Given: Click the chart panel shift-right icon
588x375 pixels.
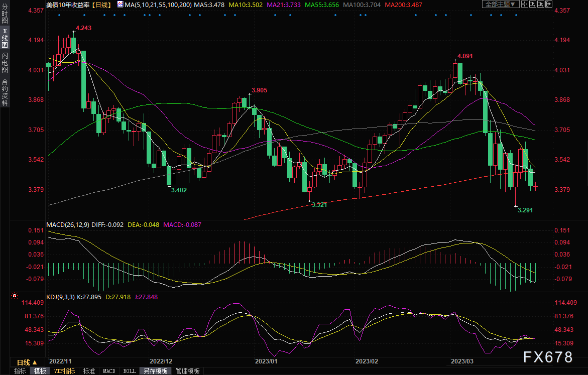Looking at the screenshot, I should pyautogui.click(x=549, y=4).
